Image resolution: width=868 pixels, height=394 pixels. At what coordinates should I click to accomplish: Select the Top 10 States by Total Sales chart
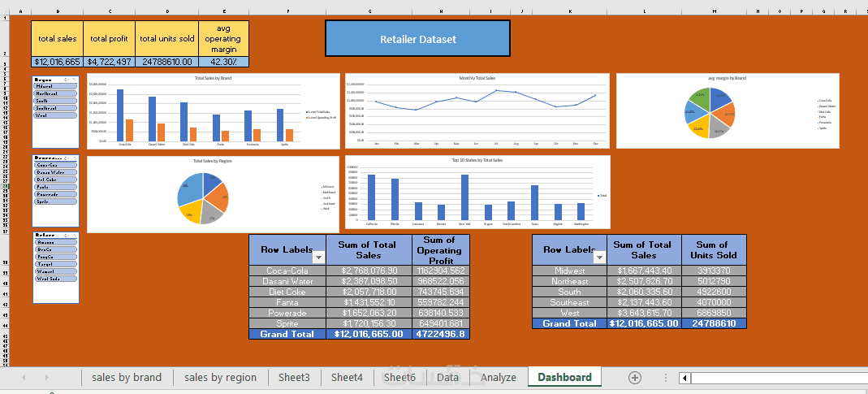tap(477, 192)
